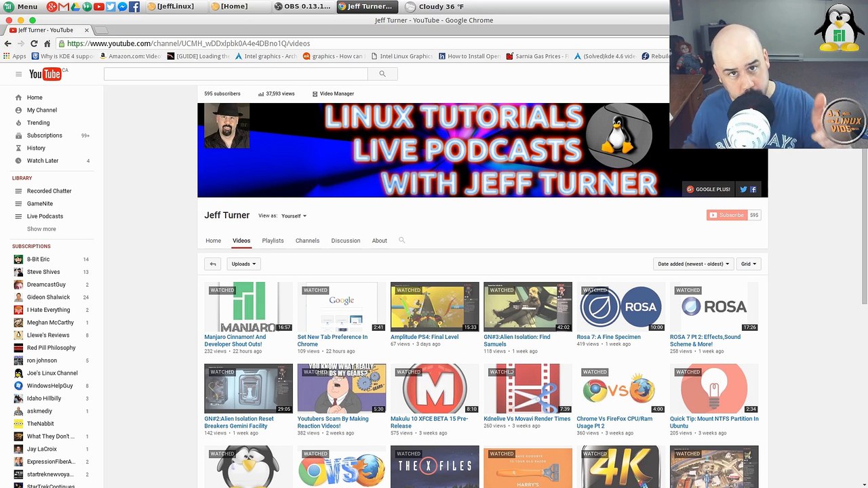Click the Google Plus banner link
Viewport: 868px width, 488px height.
pyautogui.click(x=709, y=190)
